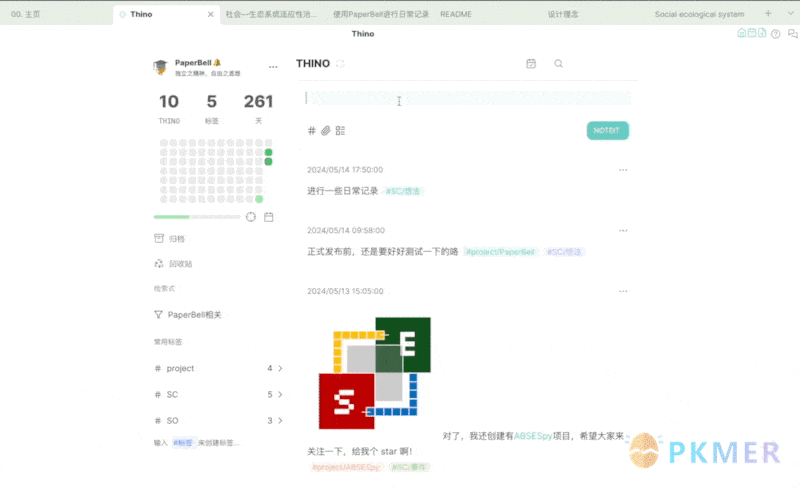
Task: Focus the Thino memo input field
Action: (x=468, y=99)
